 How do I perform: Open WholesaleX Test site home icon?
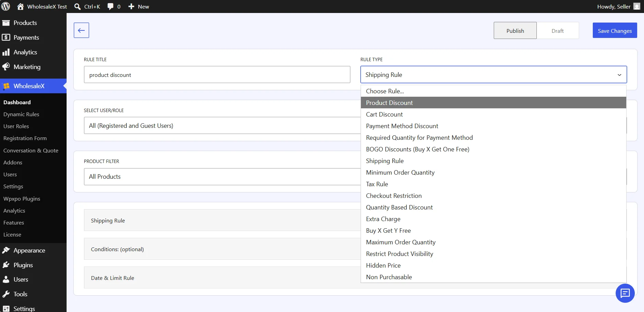coord(20,6)
